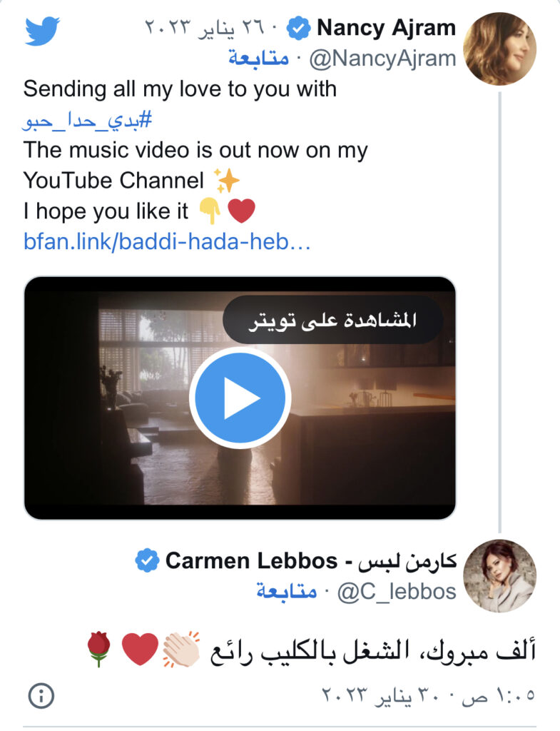Open the tweet info icon
Image resolution: width=560 pixels, height=731 pixels.
[x=41, y=693]
